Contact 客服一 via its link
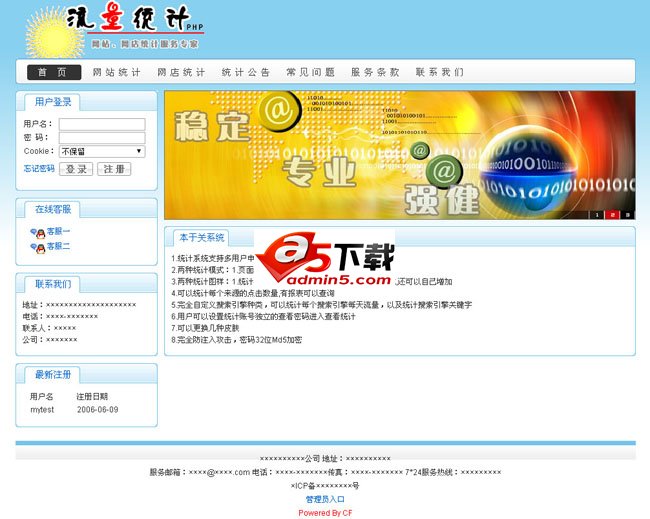This screenshot has width=650, height=519. tap(58, 231)
